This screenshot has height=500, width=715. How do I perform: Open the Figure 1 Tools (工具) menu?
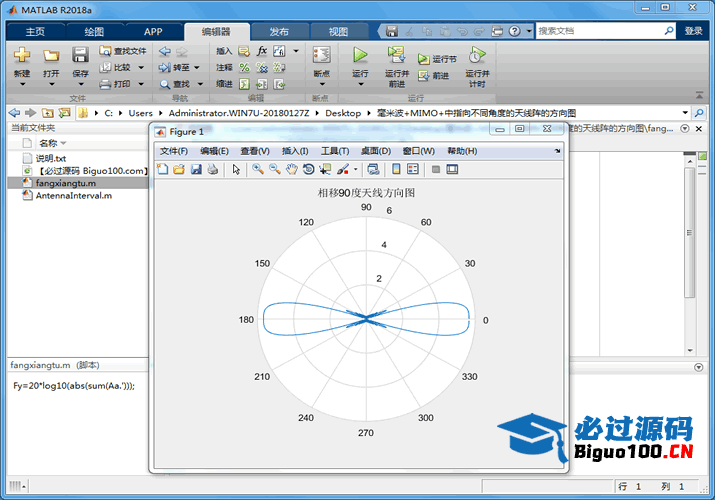(x=335, y=151)
